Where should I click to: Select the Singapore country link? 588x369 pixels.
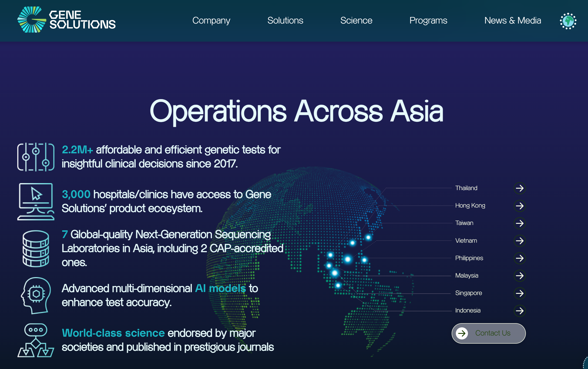point(468,293)
